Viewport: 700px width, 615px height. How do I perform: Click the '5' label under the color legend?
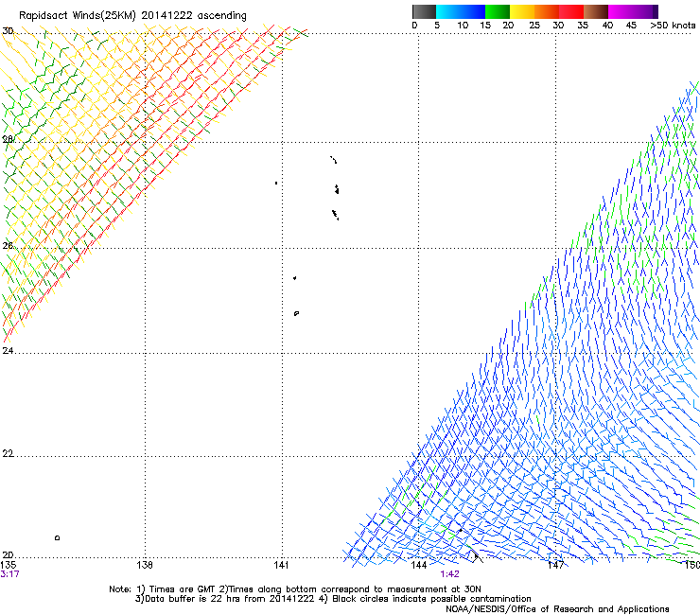coord(437,25)
